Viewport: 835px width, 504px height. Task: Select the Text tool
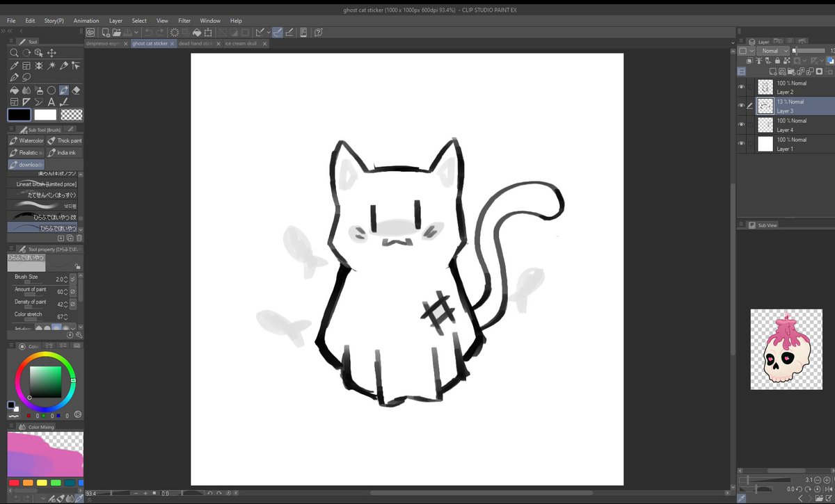click(51, 102)
